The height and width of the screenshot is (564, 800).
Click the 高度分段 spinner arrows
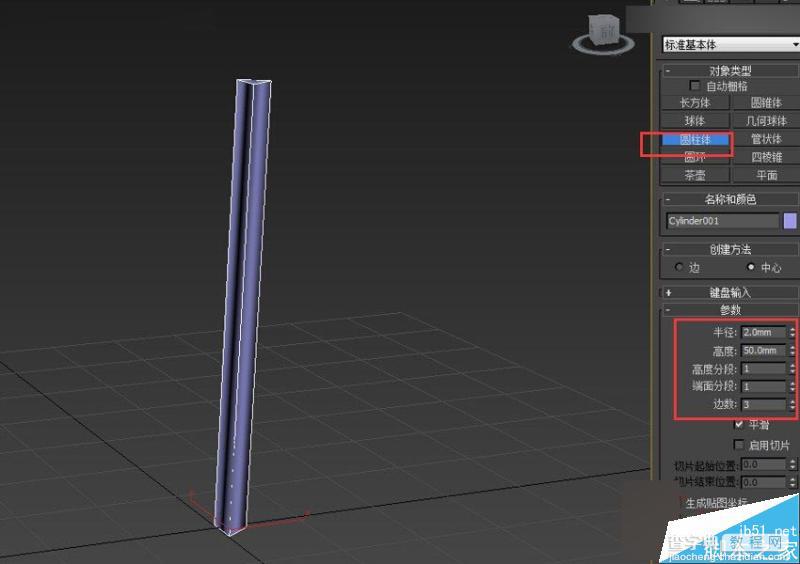click(792, 369)
